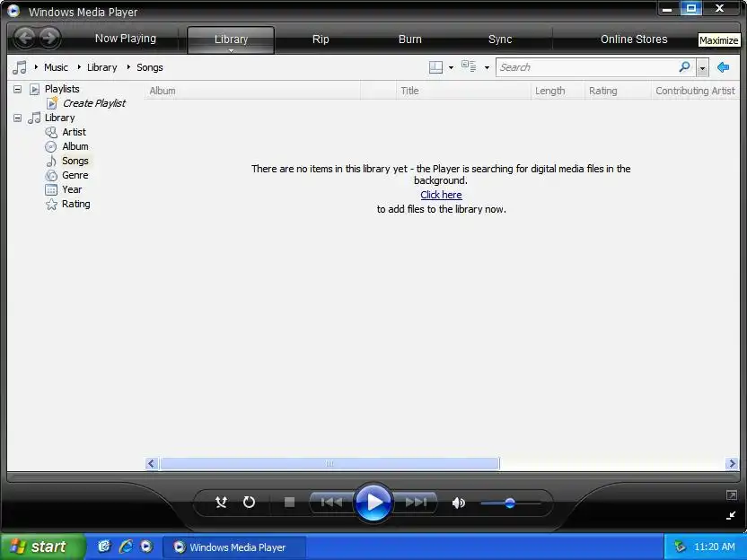
Task: Click the horizontal scrollbar thumb
Action: 330,463
